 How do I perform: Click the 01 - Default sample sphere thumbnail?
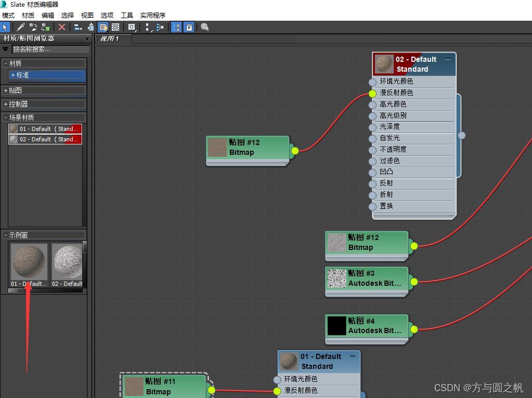tap(29, 262)
